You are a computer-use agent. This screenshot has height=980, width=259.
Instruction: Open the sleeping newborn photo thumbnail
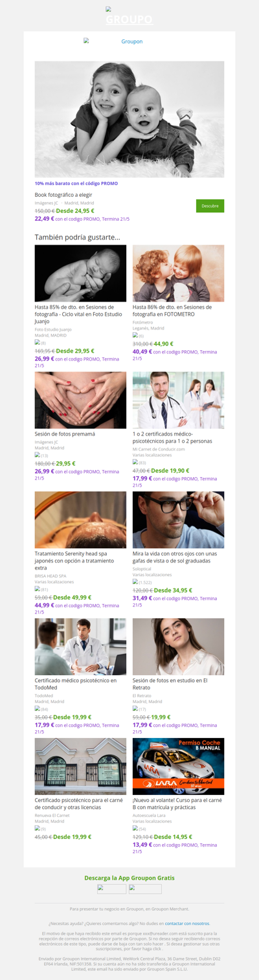coord(80,273)
